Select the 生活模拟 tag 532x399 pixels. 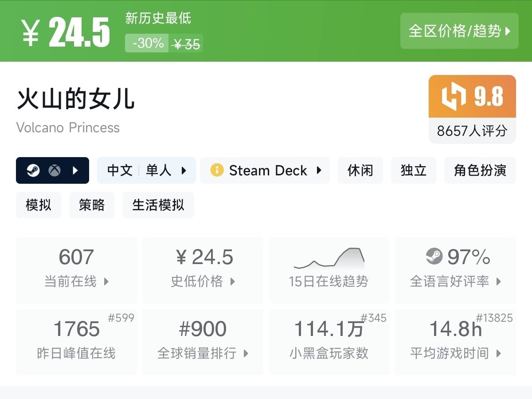158,205
